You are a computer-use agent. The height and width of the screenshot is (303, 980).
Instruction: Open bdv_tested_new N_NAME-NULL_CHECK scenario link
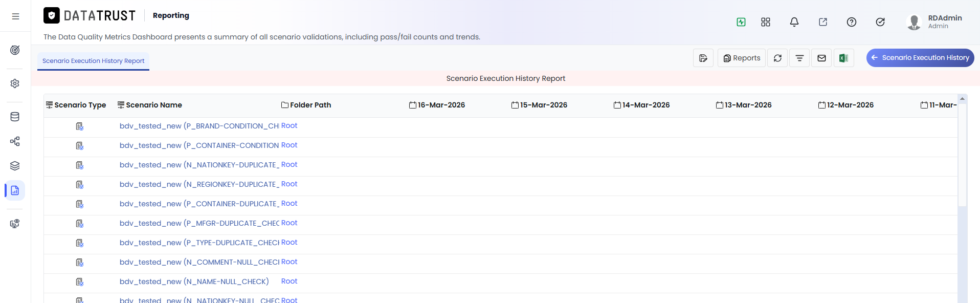(194, 282)
